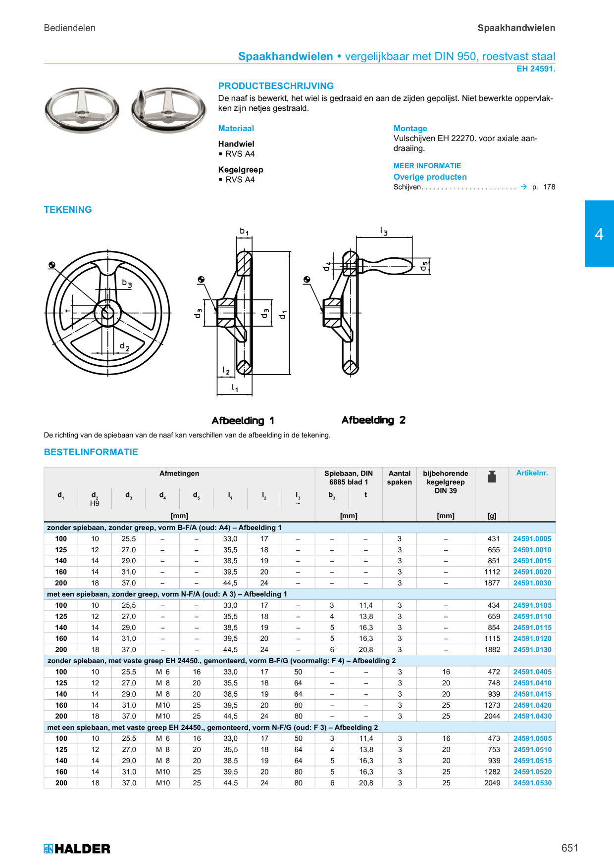Click group row 'zonder spiebaan, zonder greep'
Image resolution: width=614 pixels, height=868 pixels.
click(300, 528)
